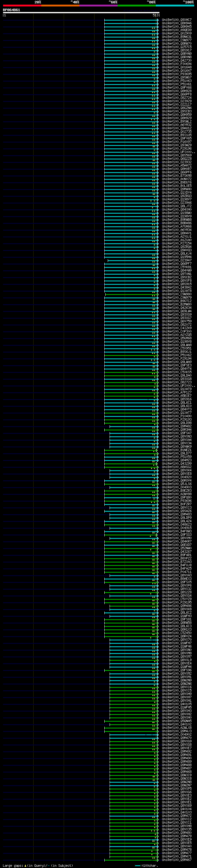Screen dimensions: 197x868
Task: Click the red ~20% identity legend segment
Action: 22,6
